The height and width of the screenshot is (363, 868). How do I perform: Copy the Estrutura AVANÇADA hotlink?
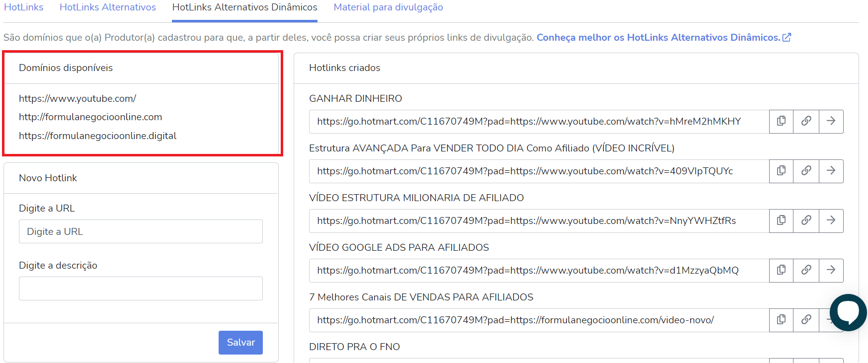782,171
